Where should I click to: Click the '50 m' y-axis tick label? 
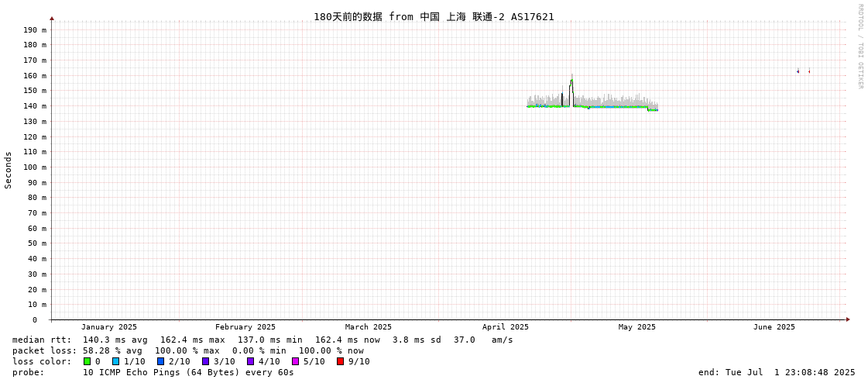(37, 243)
